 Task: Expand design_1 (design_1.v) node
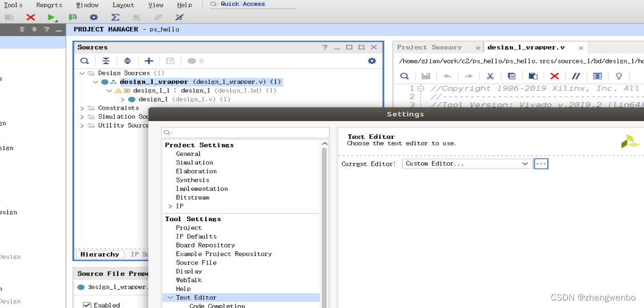(x=123, y=99)
